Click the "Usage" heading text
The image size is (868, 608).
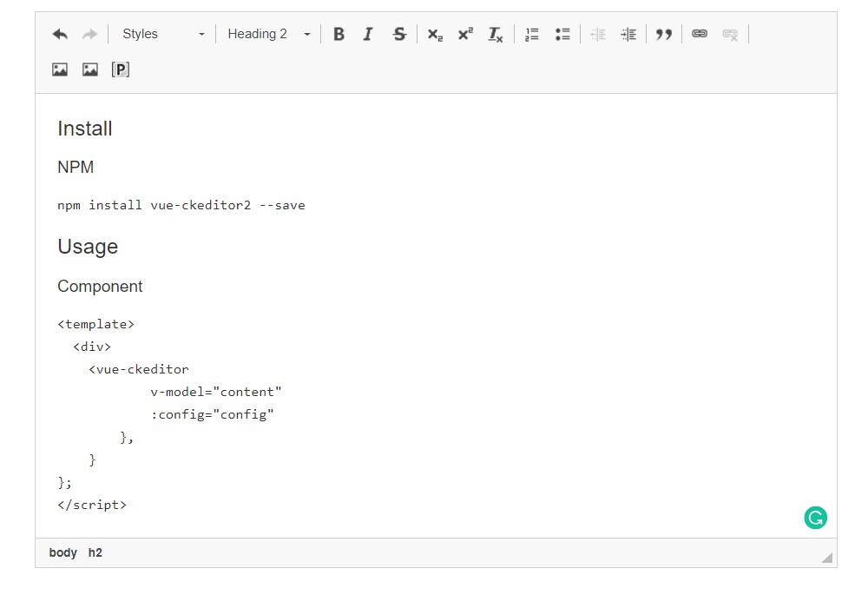coord(88,247)
